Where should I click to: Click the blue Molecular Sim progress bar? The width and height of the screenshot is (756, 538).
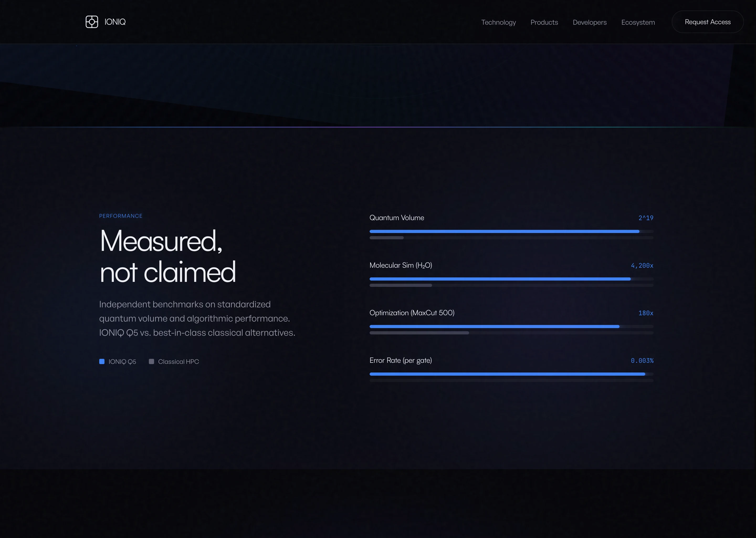(x=500, y=279)
